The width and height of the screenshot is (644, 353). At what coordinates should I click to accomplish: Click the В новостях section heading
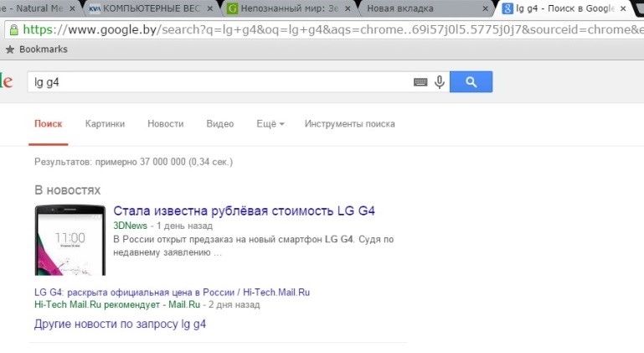click(x=67, y=190)
